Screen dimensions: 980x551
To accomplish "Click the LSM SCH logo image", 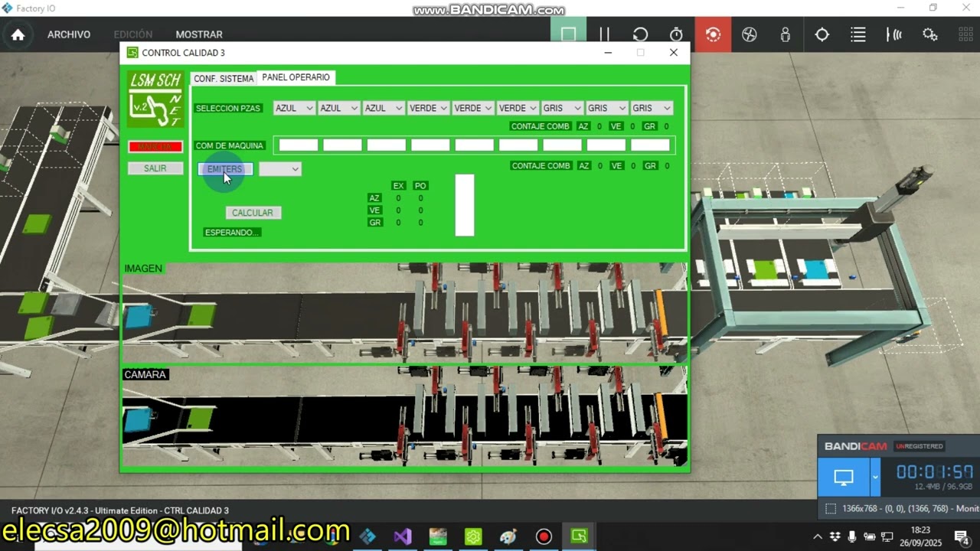I will coord(155,99).
